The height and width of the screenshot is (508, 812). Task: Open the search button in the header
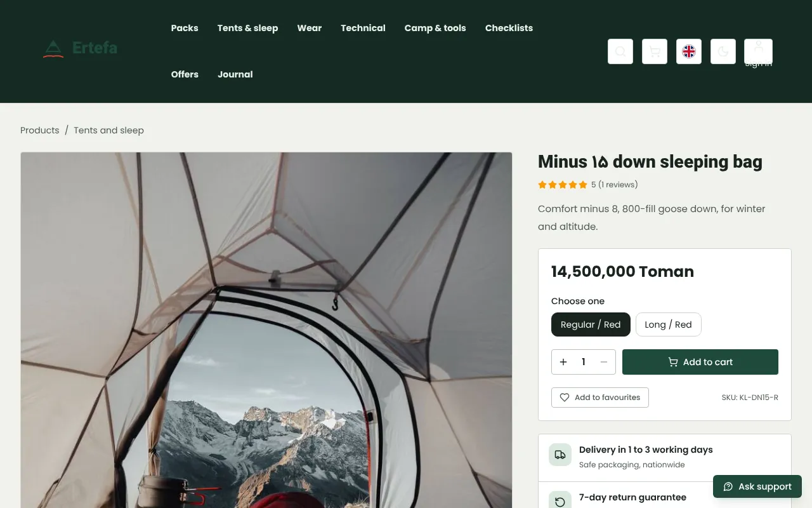click(x=620, y=51)
